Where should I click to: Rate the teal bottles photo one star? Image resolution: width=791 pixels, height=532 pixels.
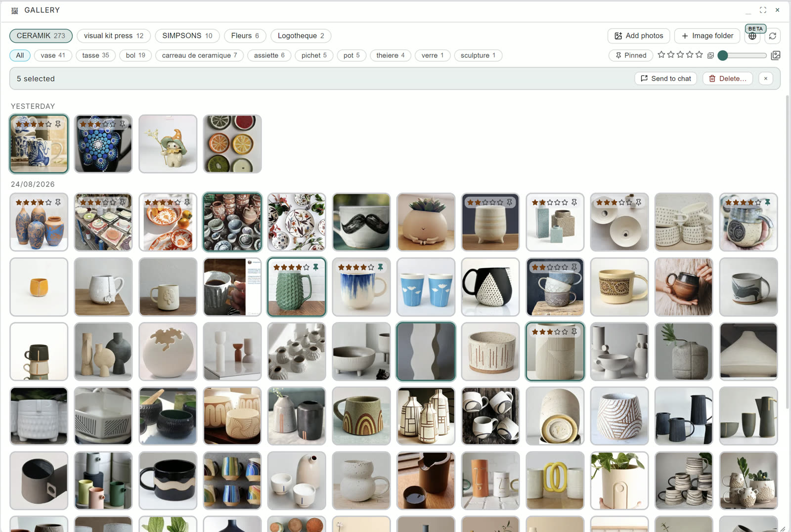coord(535,202)
